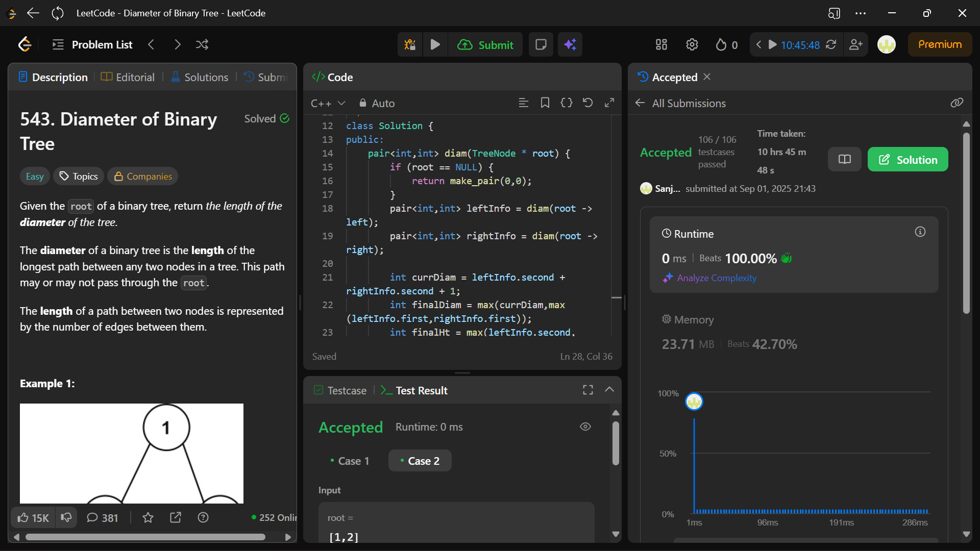The height and width of the screenshot is (551, 980).
Task: Click the Analyze Complexity link
Action: 716,278
